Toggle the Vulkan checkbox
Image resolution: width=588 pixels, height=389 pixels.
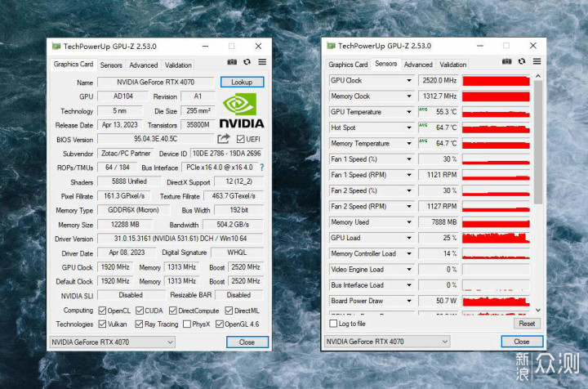[102, 324]
